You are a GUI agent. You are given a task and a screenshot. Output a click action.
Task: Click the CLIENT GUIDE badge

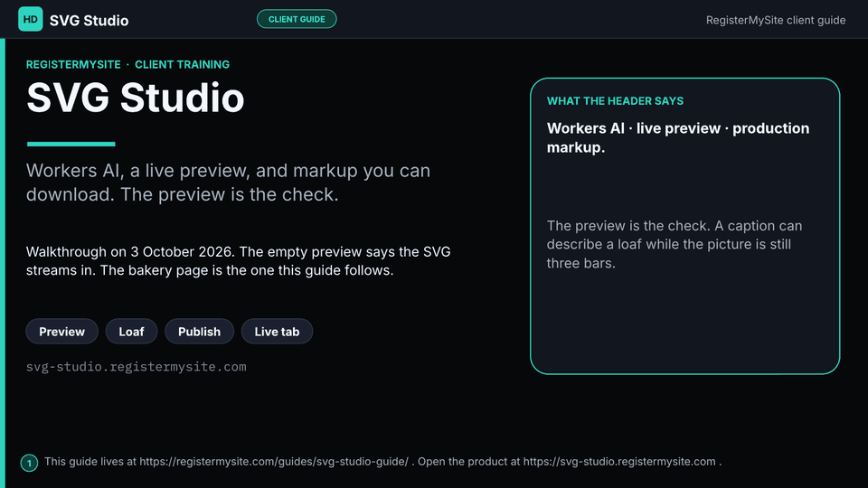[297, 19]
